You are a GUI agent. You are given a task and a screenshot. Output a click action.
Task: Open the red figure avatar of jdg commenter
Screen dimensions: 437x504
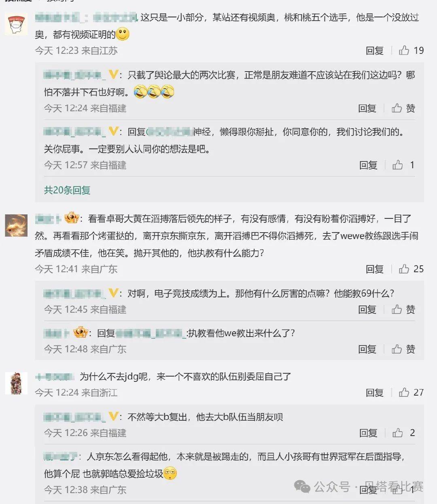click(x=16, y=383)
